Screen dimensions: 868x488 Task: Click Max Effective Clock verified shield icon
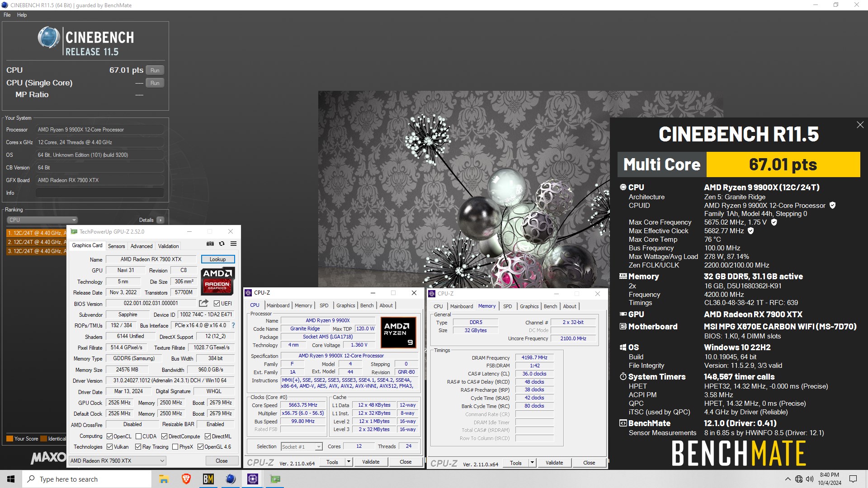point(750,231)
